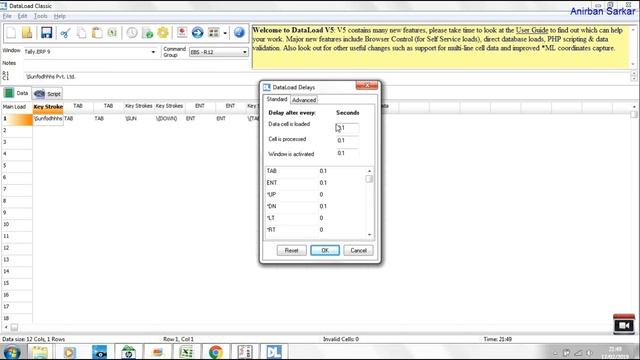This screenshot has width=640, height=360.
Task: Confirm delays with the OK button
Action: coord(325,250)
